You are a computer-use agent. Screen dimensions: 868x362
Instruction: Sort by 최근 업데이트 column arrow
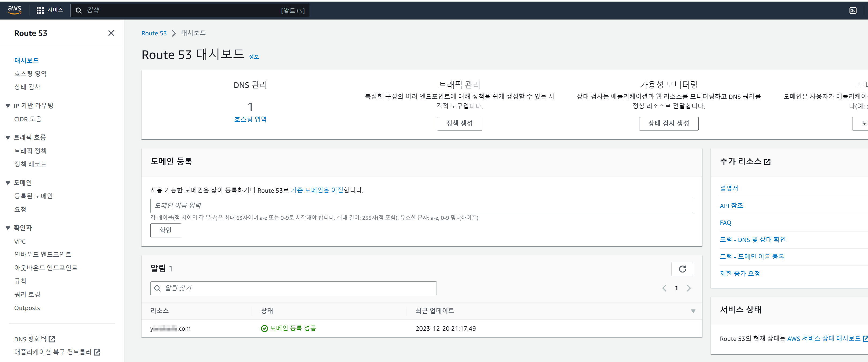click(693, 311)
